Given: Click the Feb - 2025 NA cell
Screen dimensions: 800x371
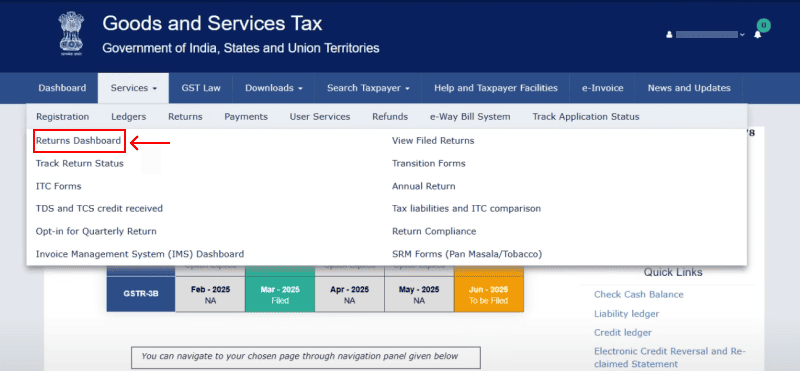Looking at the screenshot, I should point(210,294).
